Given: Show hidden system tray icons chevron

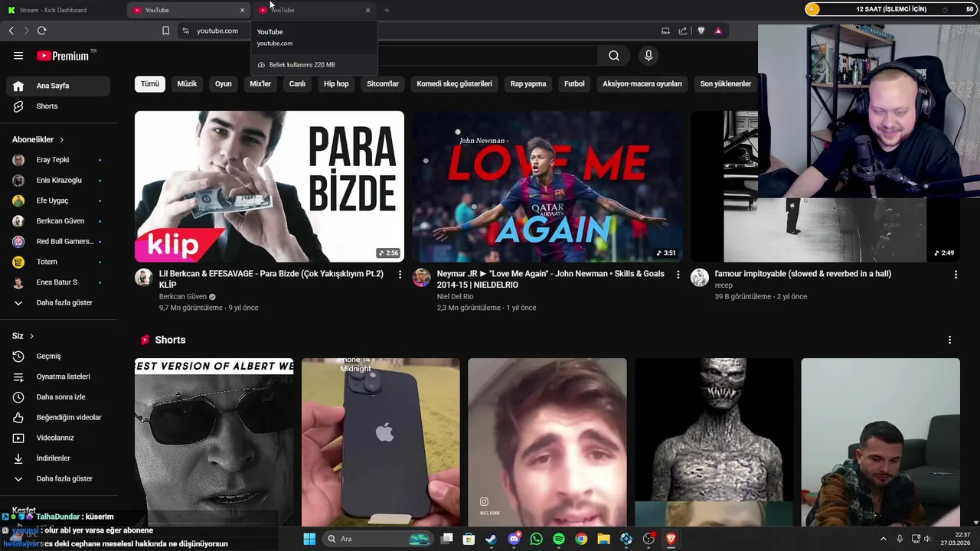Looking at the screenshot, I should click(883, 539).
